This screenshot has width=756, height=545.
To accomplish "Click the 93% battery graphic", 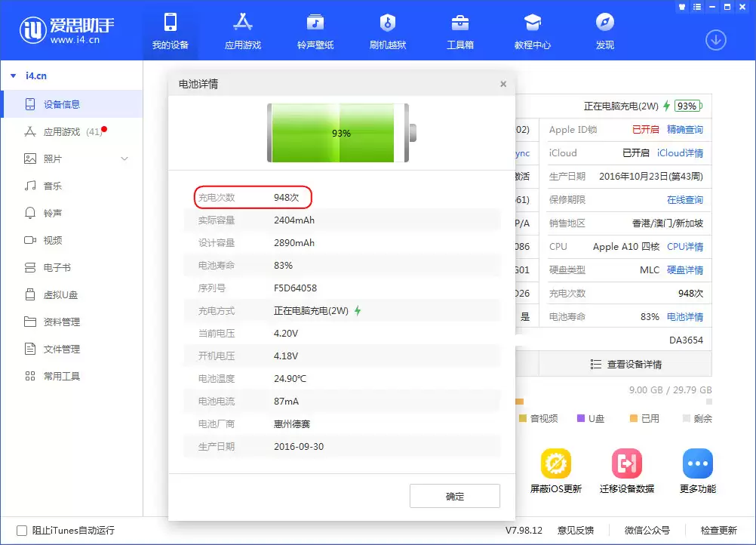I will pyautogui.click(x=341, y=133).
